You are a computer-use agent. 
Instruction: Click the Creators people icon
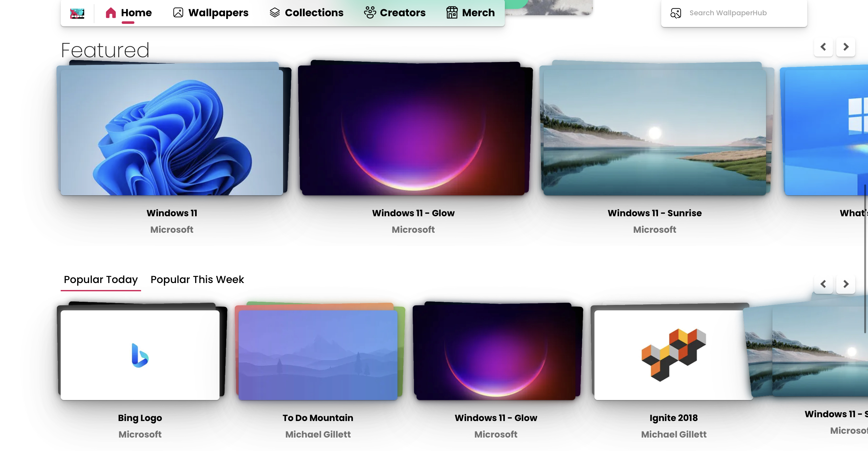(x=370, y=13)
